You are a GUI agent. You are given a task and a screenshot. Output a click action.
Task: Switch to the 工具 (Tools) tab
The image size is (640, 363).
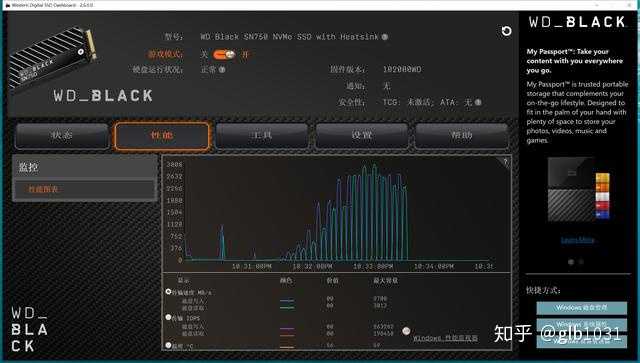click(262, 136)
